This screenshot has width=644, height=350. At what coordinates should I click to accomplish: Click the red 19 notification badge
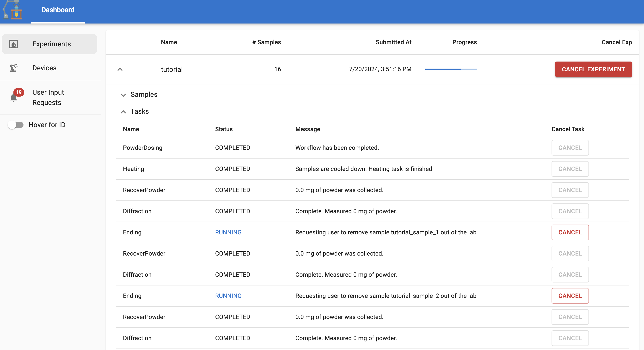point(19,92)
